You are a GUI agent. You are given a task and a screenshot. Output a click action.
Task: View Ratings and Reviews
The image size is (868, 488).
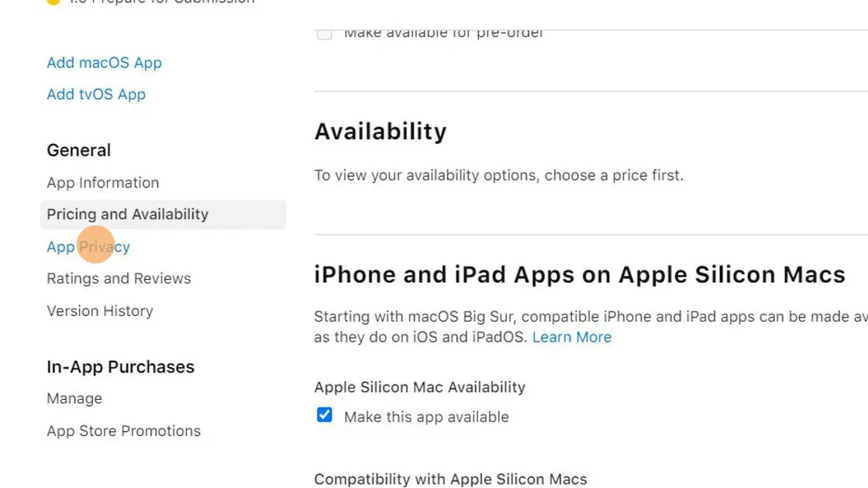(x=119, y=278)
